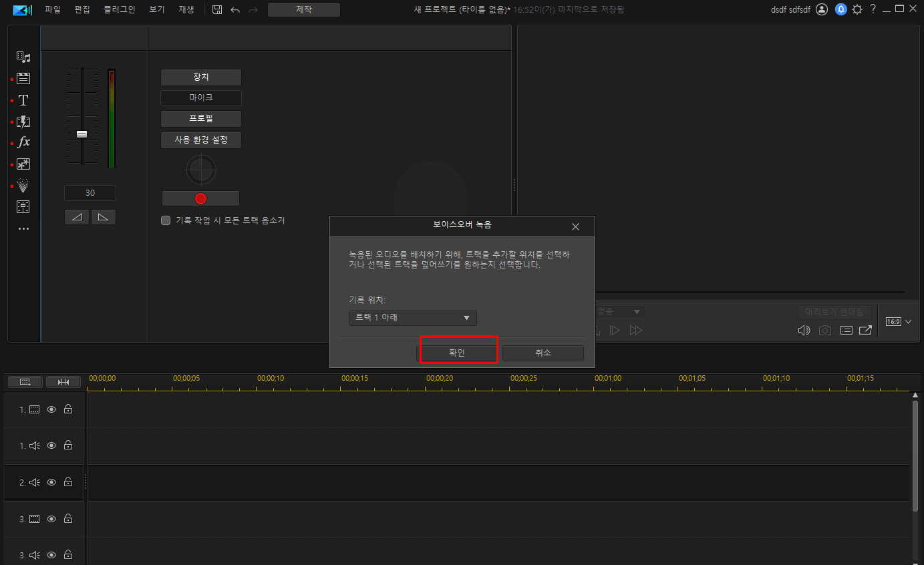Open the Effect Room fx icon
This screenshot has width=924, height=565.
[23, 142]
